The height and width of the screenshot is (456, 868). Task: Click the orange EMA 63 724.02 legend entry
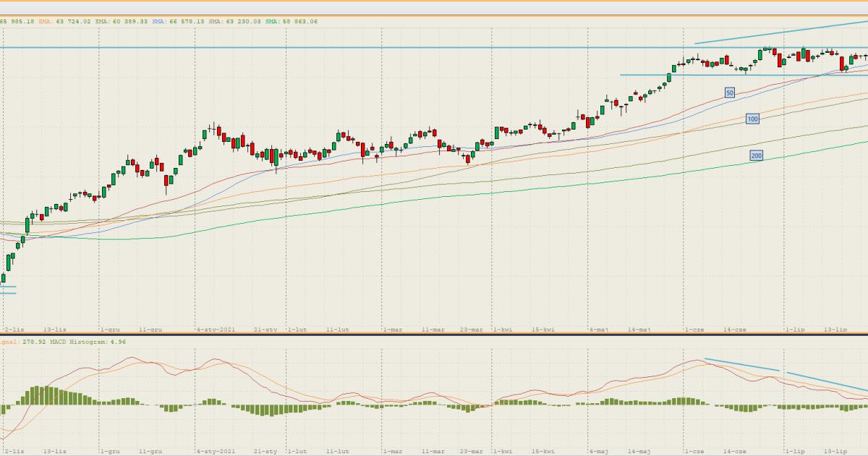64,22
